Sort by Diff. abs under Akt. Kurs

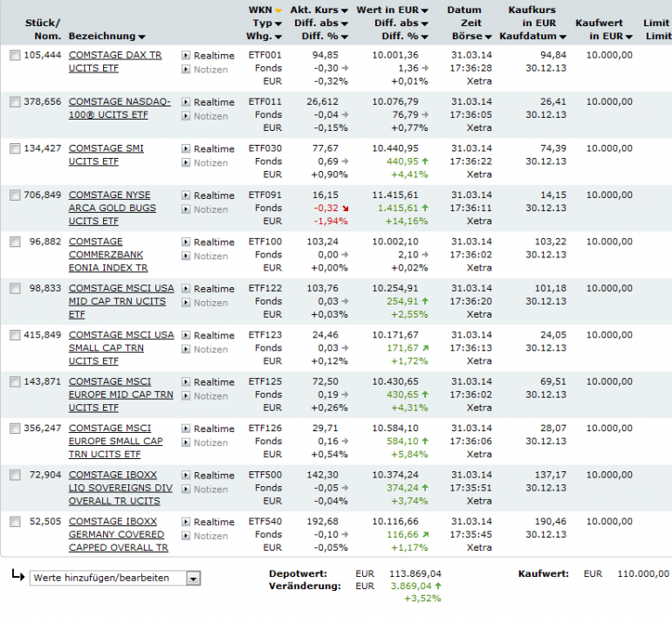[321, 24]
